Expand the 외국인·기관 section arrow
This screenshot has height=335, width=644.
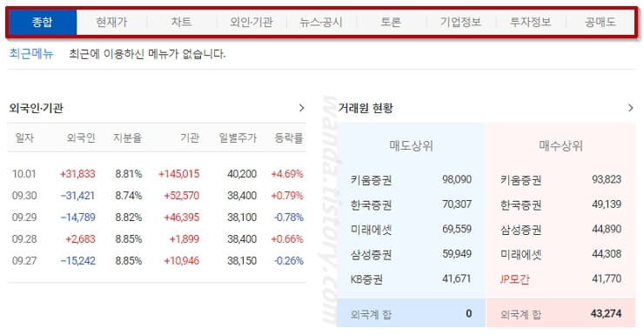click(x=301, y=108)
